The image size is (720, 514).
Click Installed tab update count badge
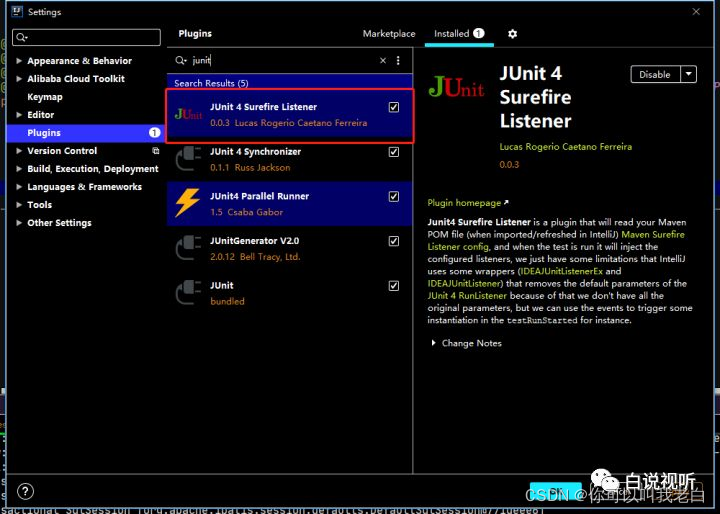point(478,33)
